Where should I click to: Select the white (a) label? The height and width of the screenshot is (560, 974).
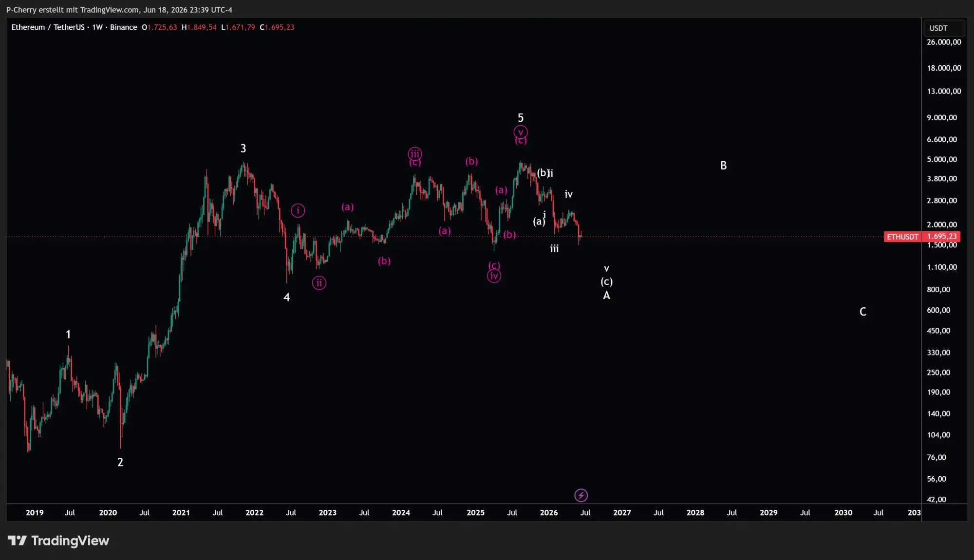pyautogui.click(x=539, y=222)
